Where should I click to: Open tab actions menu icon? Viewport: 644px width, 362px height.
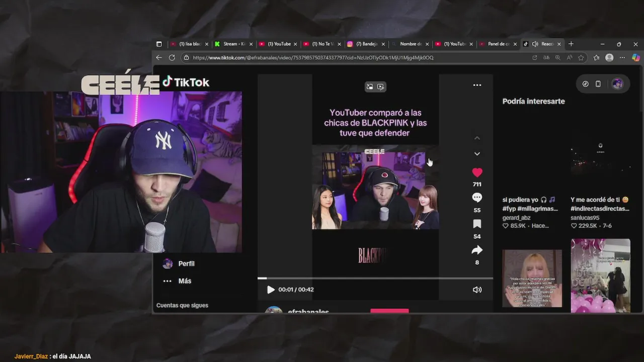[x=159, y=44]
